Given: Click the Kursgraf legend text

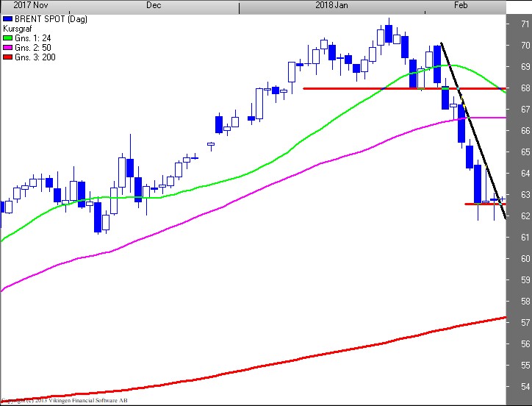Looking at the screenshot, I should click(18, 28).
